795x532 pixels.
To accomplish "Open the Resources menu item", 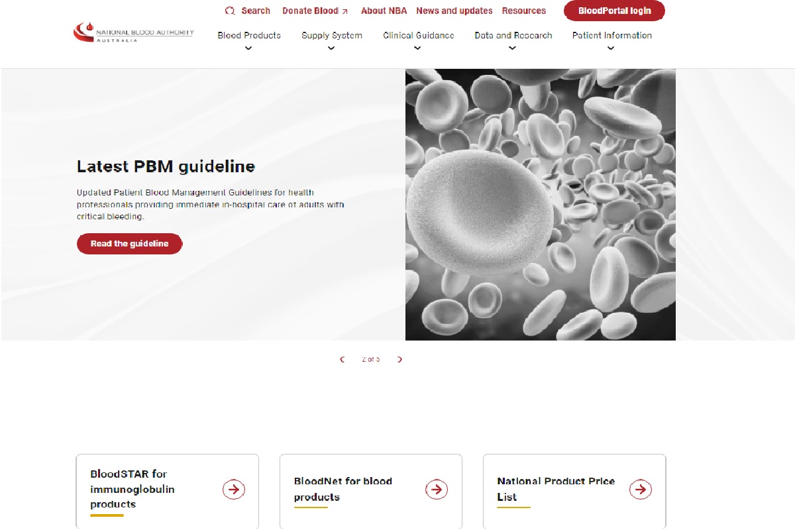I will tap(523, 11).
